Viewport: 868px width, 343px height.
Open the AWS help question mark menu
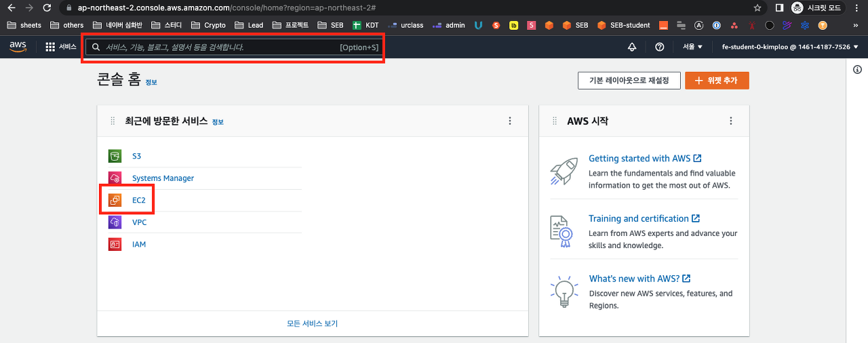click(x=660, y=47)
